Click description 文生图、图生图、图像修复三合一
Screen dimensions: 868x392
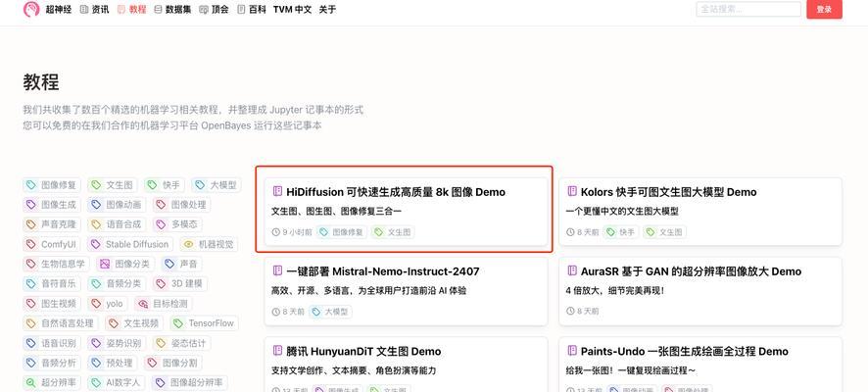(337, 211)
